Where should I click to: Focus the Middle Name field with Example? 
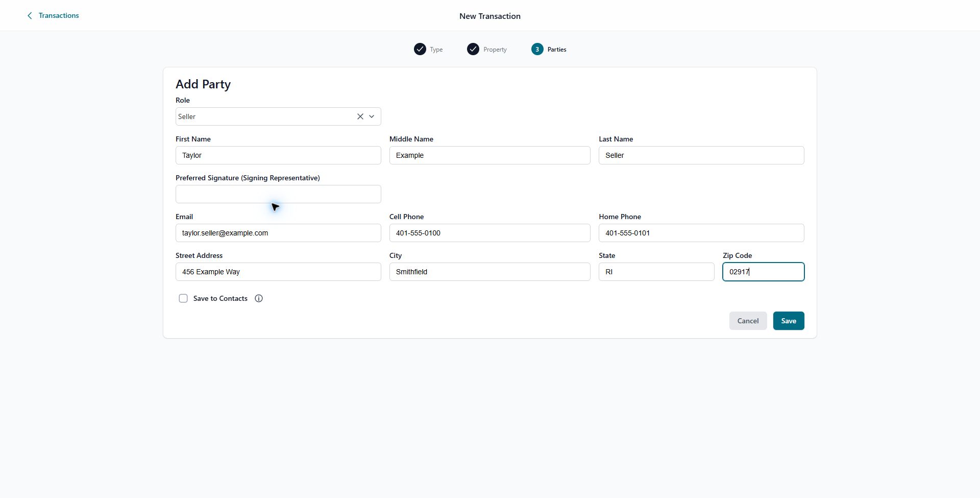tap(490, 155)
